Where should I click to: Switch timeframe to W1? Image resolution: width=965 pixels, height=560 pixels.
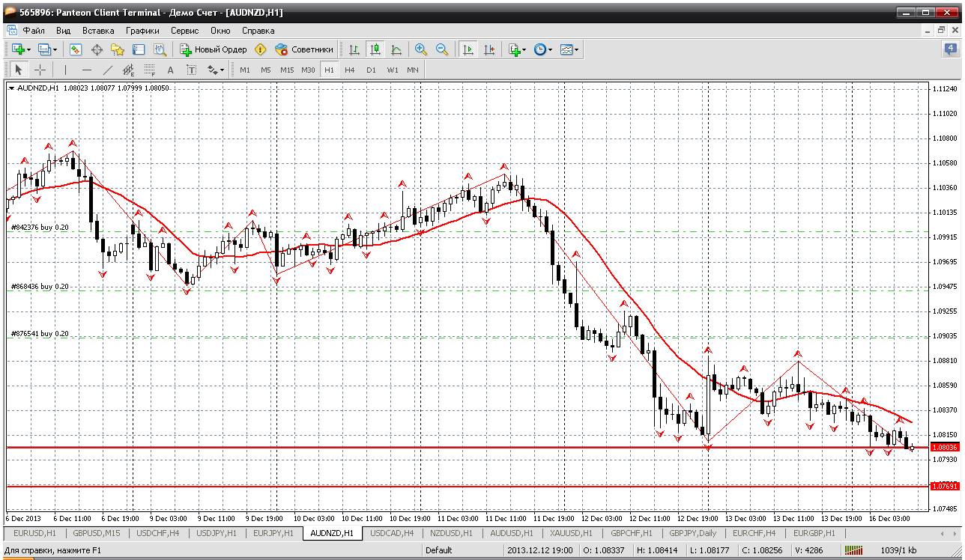[x=393, y=70]
